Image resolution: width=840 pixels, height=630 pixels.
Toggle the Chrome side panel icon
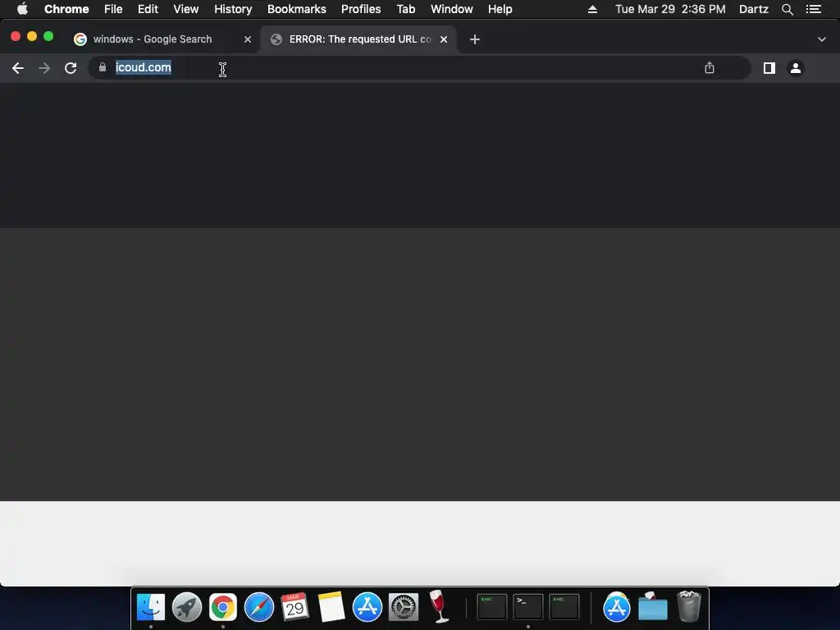769,68
